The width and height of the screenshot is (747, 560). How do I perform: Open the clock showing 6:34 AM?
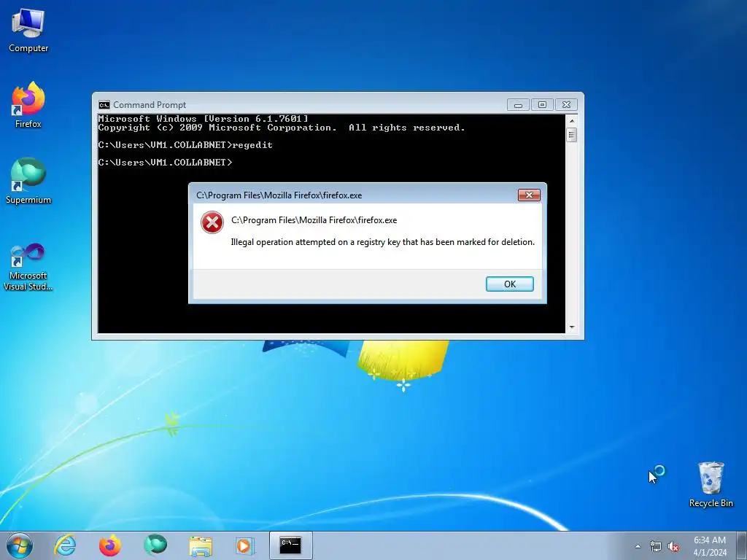tap(710, 545)
